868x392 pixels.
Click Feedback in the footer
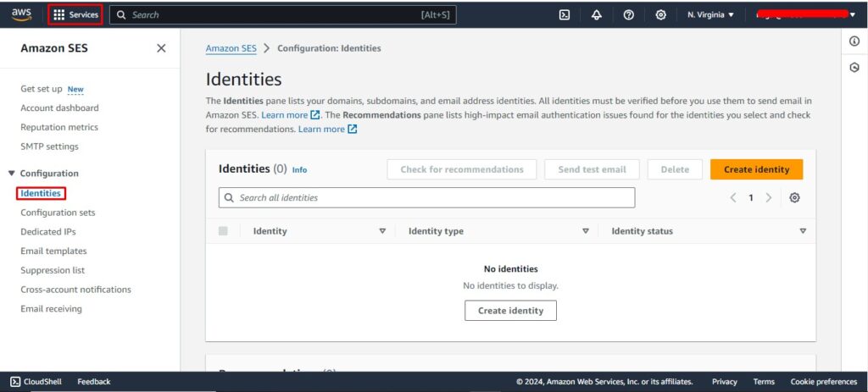click(93, 382)
